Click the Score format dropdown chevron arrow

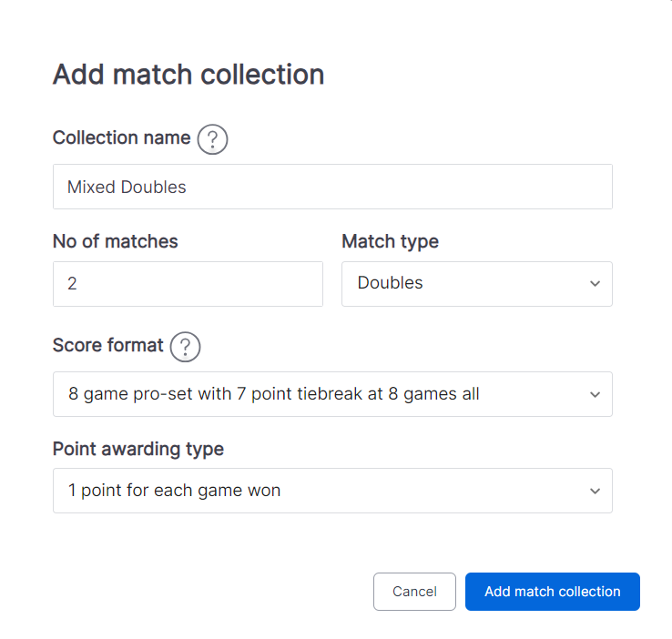click(595, 394)
